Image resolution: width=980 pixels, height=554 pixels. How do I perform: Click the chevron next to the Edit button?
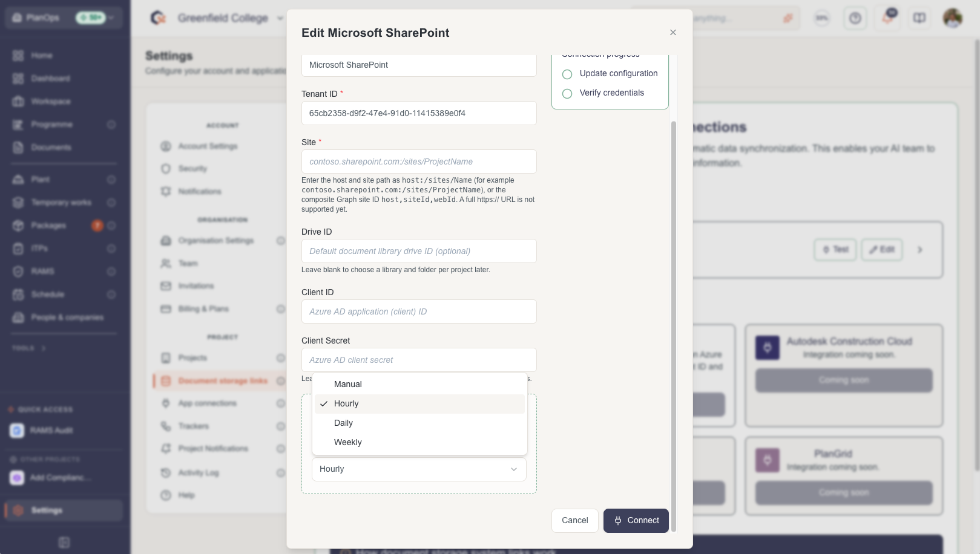pyautogui.click(x=920, y=250)
